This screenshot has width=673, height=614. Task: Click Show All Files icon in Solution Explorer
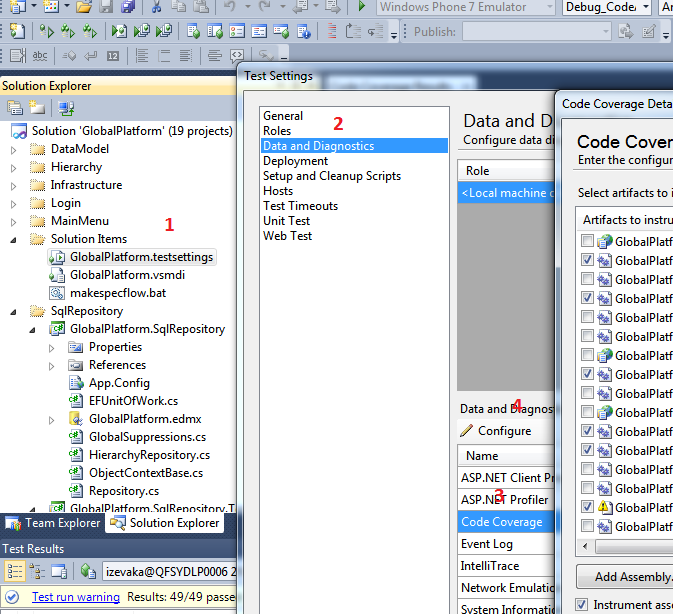pos(36,108)
